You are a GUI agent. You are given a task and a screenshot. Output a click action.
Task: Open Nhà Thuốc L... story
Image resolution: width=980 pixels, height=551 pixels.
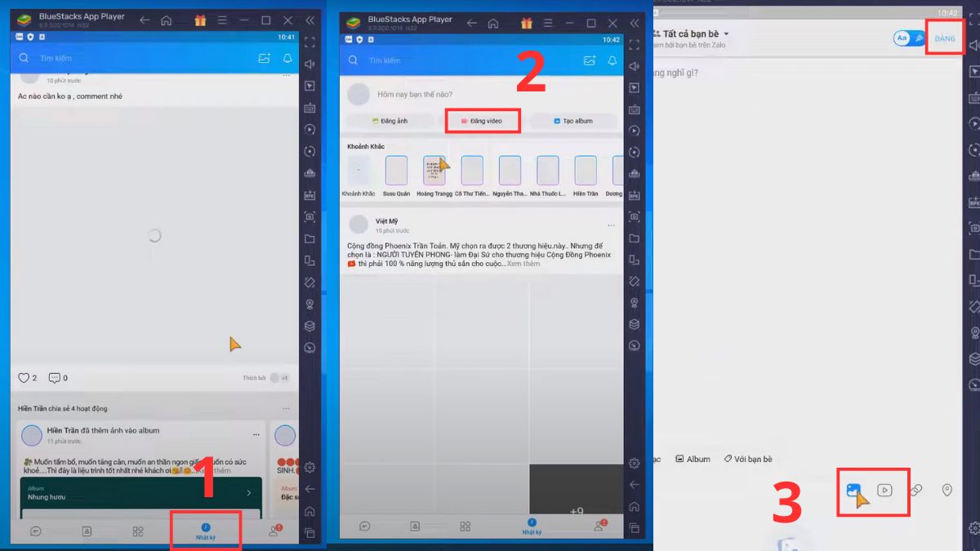[547, 175]
